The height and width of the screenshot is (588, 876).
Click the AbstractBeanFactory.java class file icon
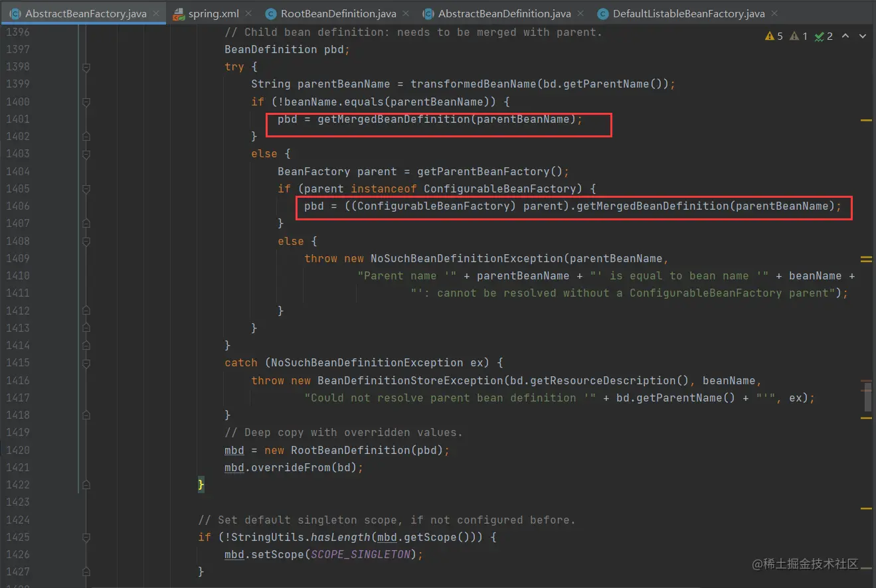[x=15, y=14]
